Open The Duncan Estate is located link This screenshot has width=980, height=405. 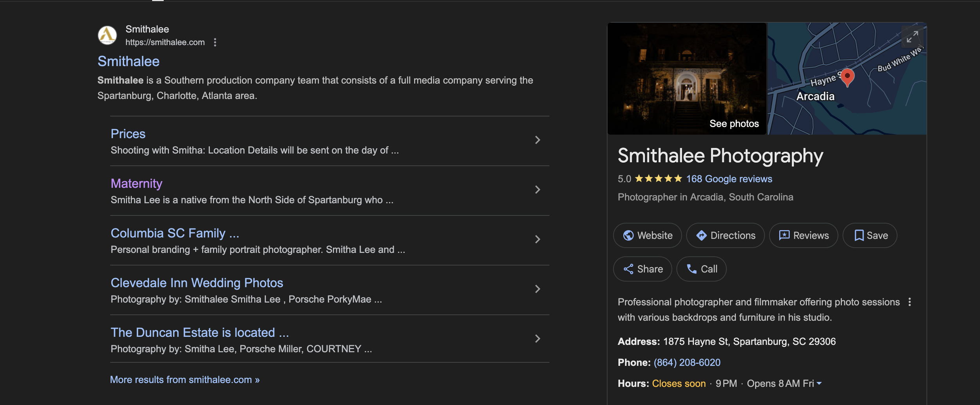[x=200, y=332]
